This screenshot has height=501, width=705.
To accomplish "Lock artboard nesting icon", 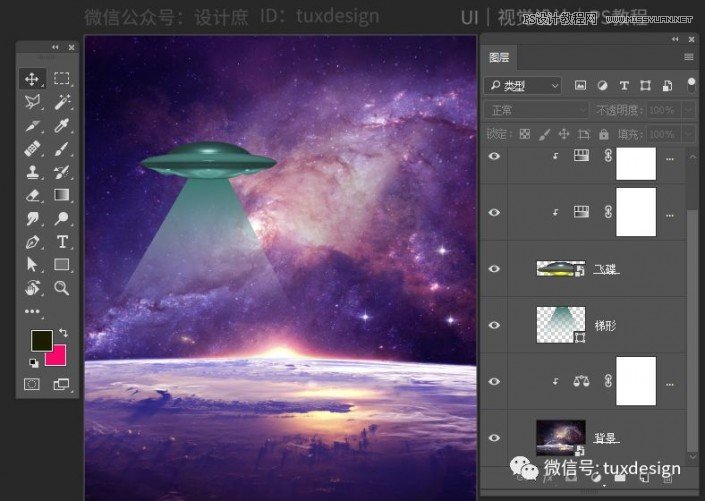I will tap(584, 134).
